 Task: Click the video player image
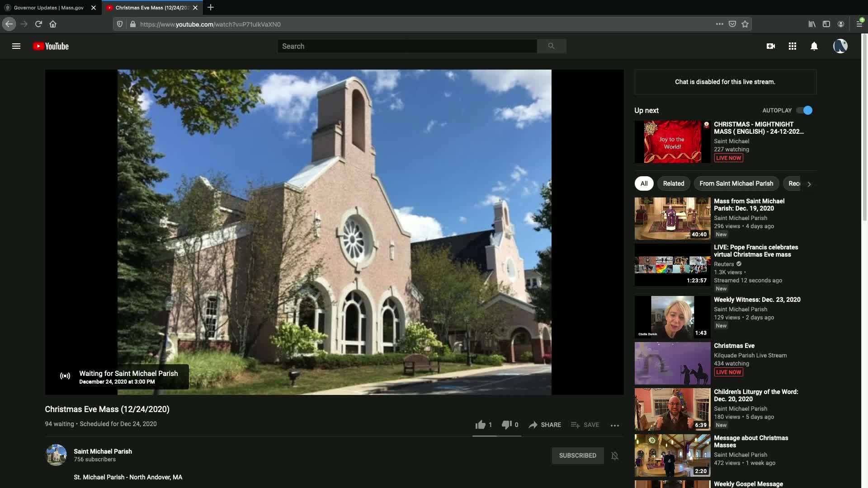[335, 232]
